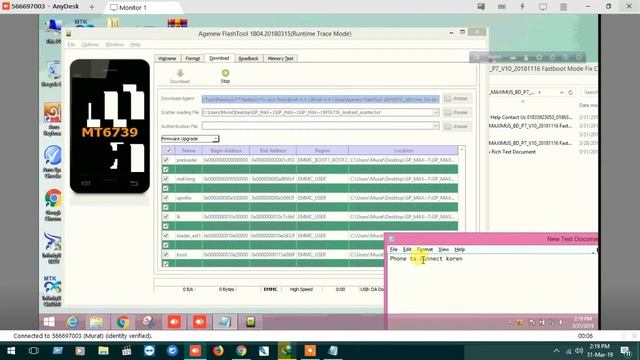Viewport: 640px width, 360px height.
Task: Open host notification center icon
Action: [625, 351]
